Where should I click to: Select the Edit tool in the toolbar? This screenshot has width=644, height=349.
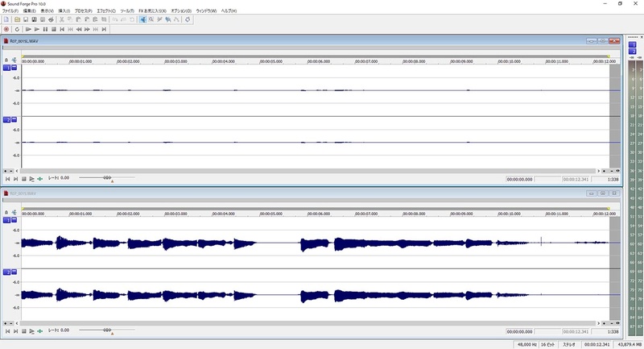pos(142,19)
